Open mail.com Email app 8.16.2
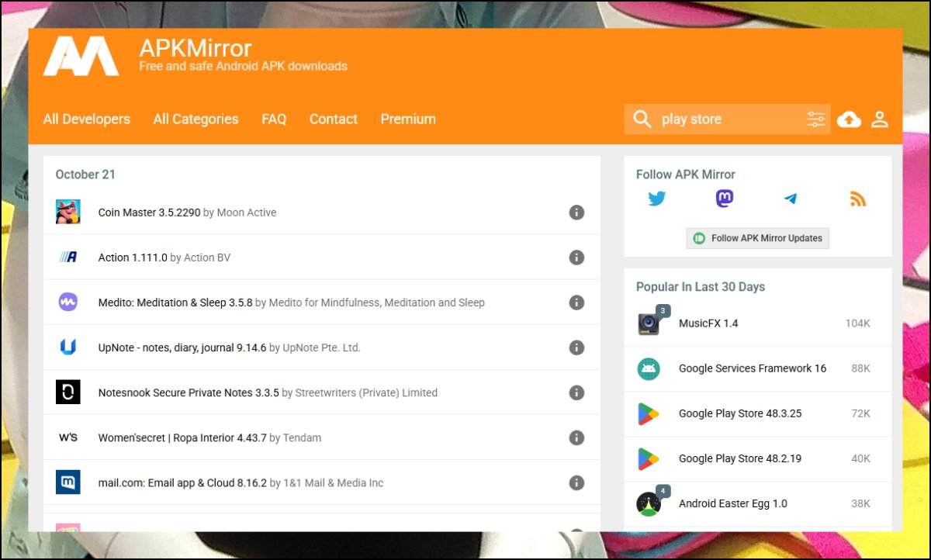931x560 pixels. pyautogui.click(x=182, y=482)
